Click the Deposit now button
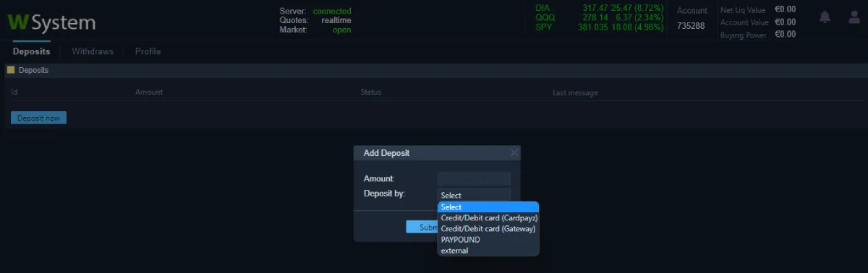Screen dimensions: 868x273 38,118
